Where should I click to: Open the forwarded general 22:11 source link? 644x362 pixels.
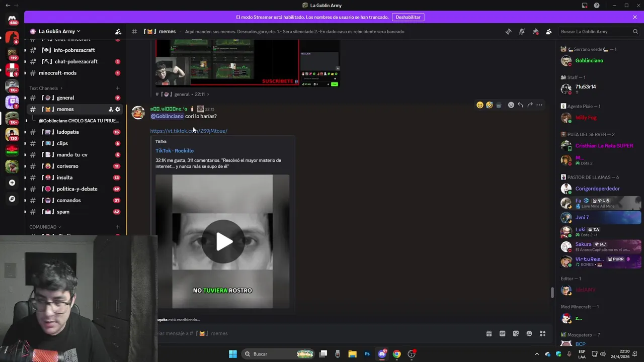point(182,94)
